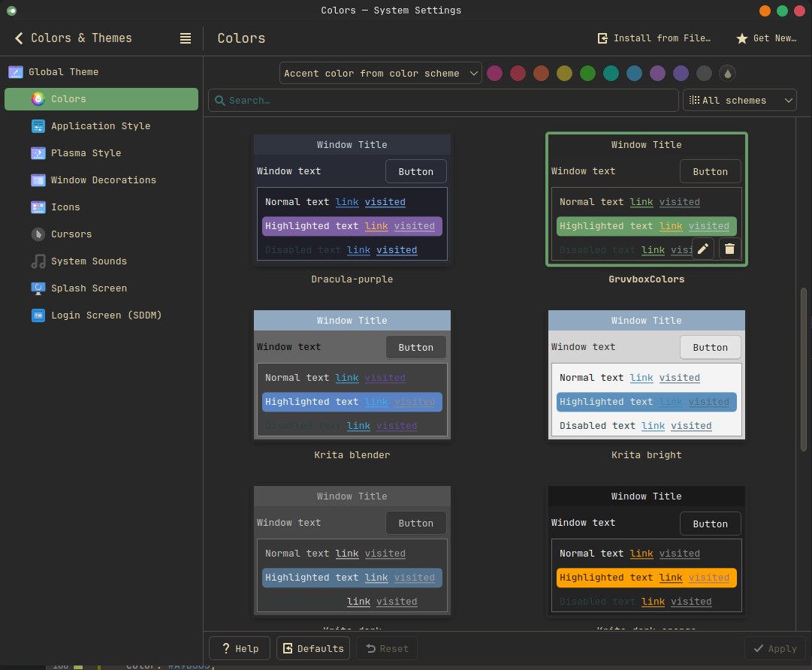
Task: Click inside the Search field
Action: pos(443,99)
